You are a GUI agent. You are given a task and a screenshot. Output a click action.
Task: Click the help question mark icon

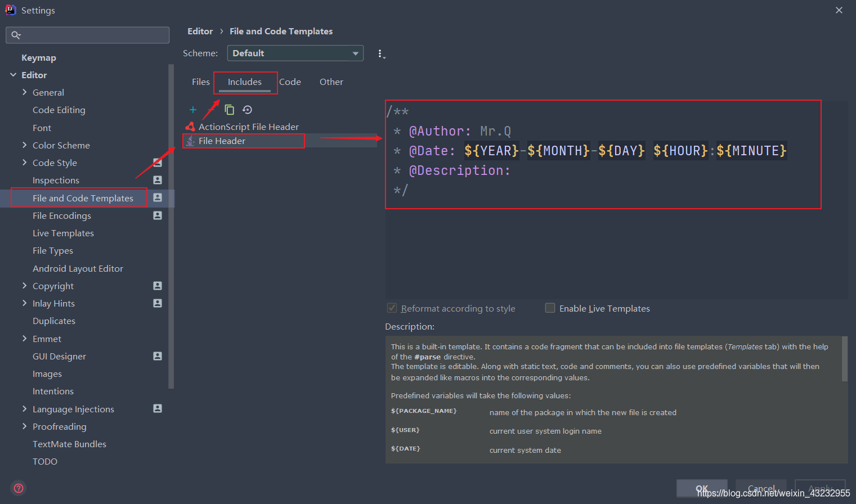[19, 488]
